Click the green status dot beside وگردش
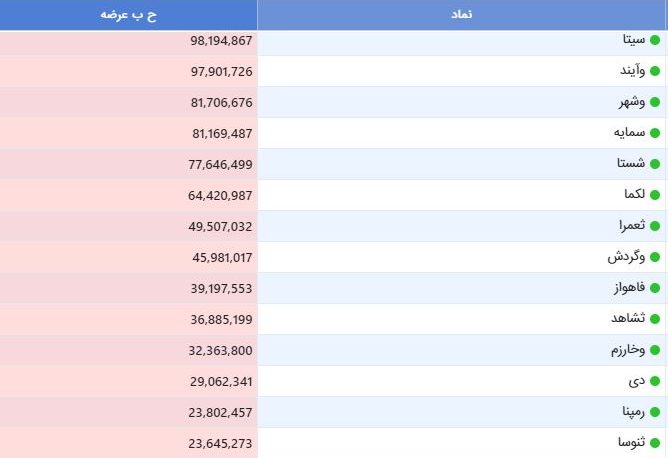This screenshot has height=458, width=668. pyautogui.click(x=655, y=257)
